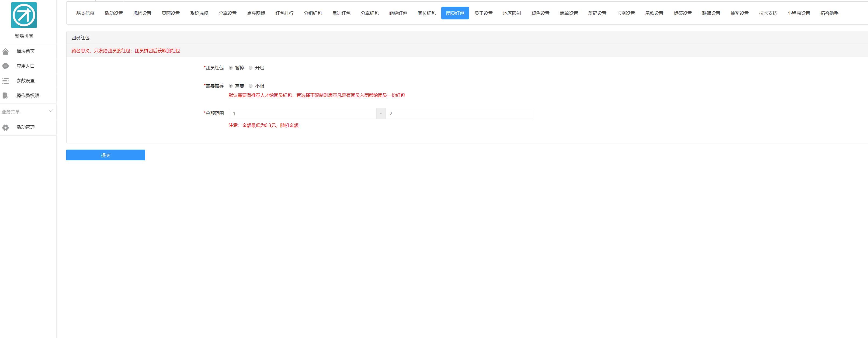Switch to the 分销红包 tab

[313, 13]
